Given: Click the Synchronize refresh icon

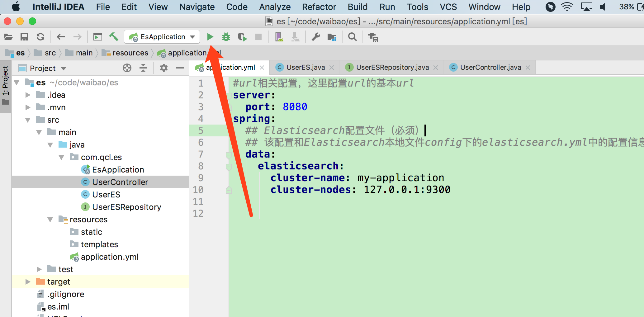Looking at the screenshot, I should 40,37.
